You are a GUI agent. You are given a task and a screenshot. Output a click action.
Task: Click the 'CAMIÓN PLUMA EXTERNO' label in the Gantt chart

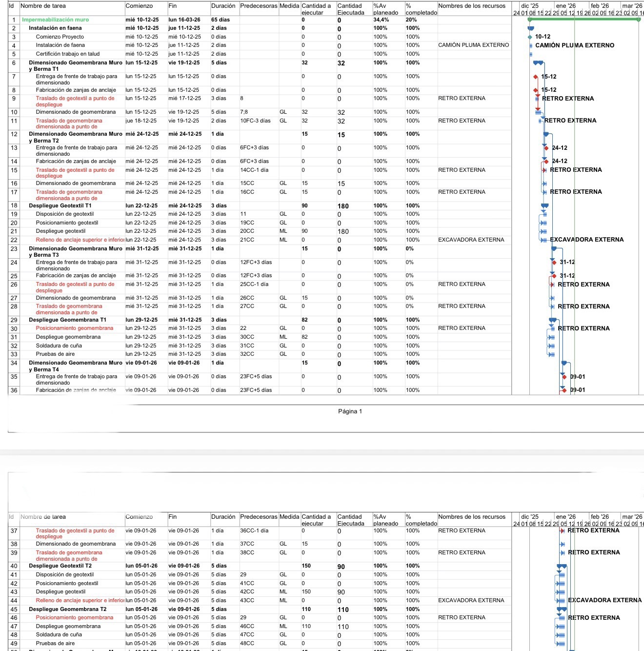coord(575,45)
